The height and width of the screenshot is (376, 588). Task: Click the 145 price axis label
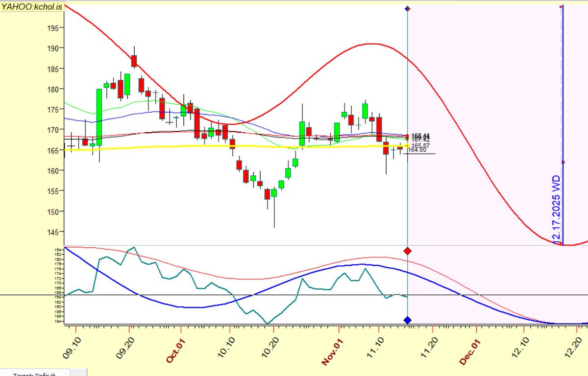tap(54, 232)
